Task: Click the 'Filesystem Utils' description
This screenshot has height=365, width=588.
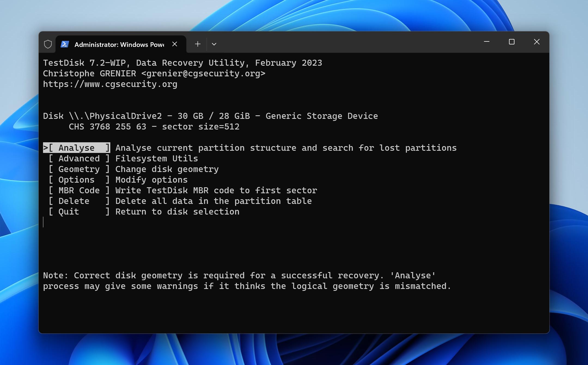Action: tap(157, 158)
